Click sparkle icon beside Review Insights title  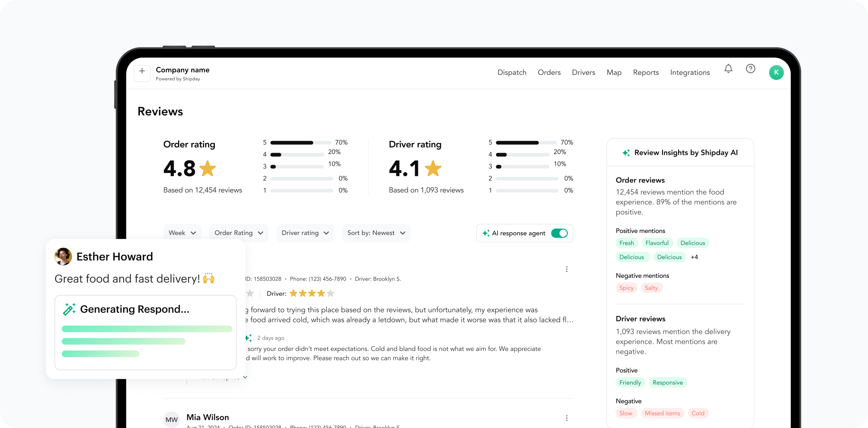(x=626, y=153)
